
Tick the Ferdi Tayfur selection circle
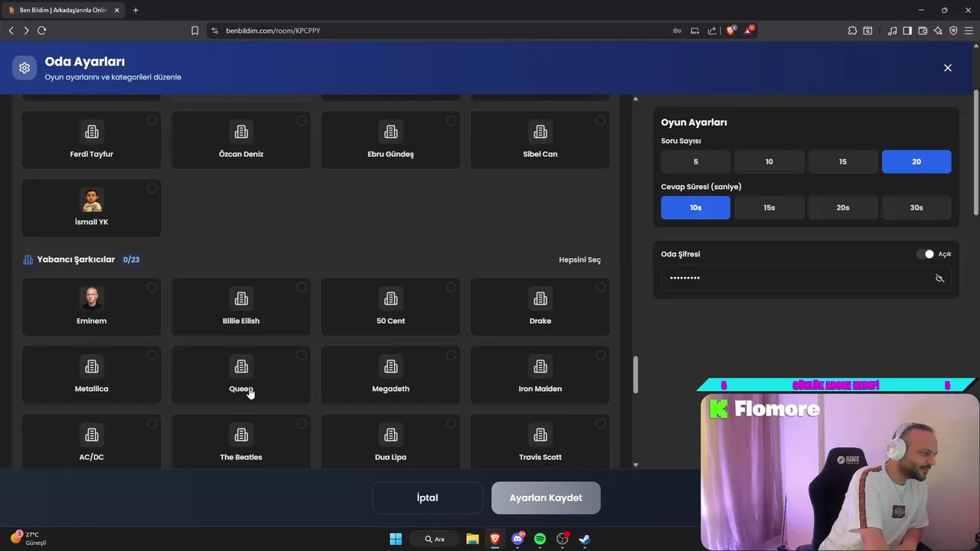152,121
